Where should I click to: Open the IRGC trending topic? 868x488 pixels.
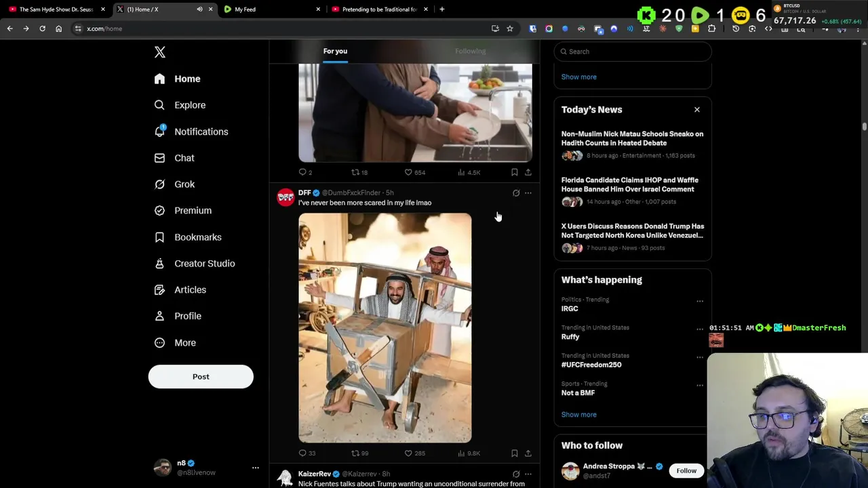point(570,308)
